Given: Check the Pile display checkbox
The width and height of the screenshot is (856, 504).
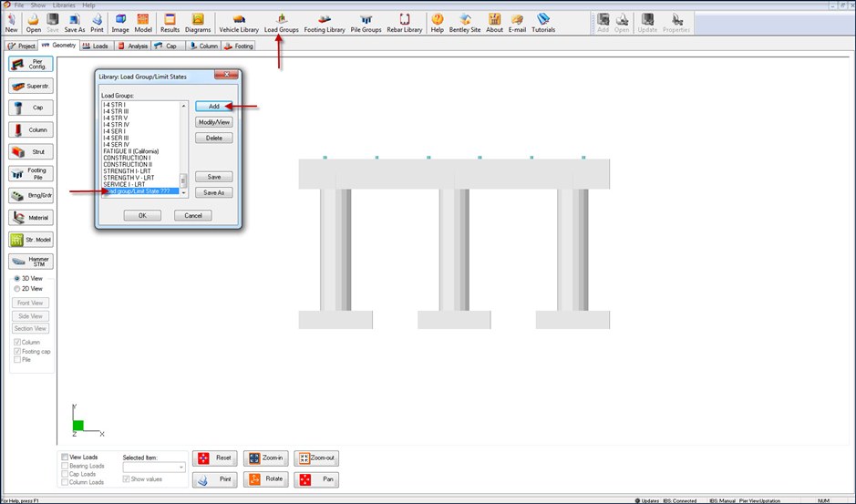Looking at the screenshot, I should pos(17,360).
